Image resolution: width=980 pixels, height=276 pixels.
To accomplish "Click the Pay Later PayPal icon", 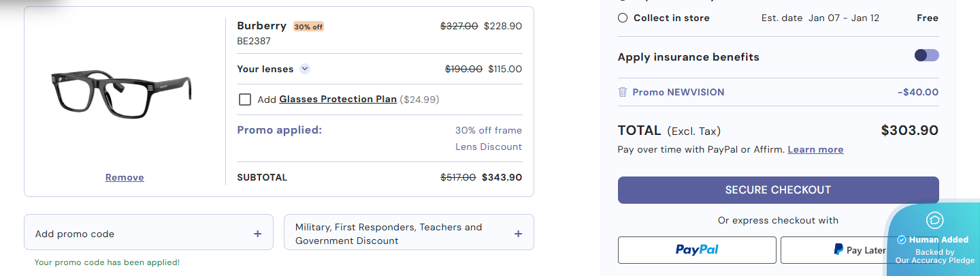I will 838,250.
